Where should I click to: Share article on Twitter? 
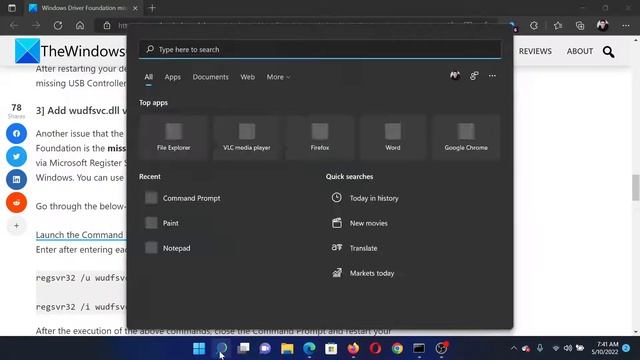click(16, 156)
